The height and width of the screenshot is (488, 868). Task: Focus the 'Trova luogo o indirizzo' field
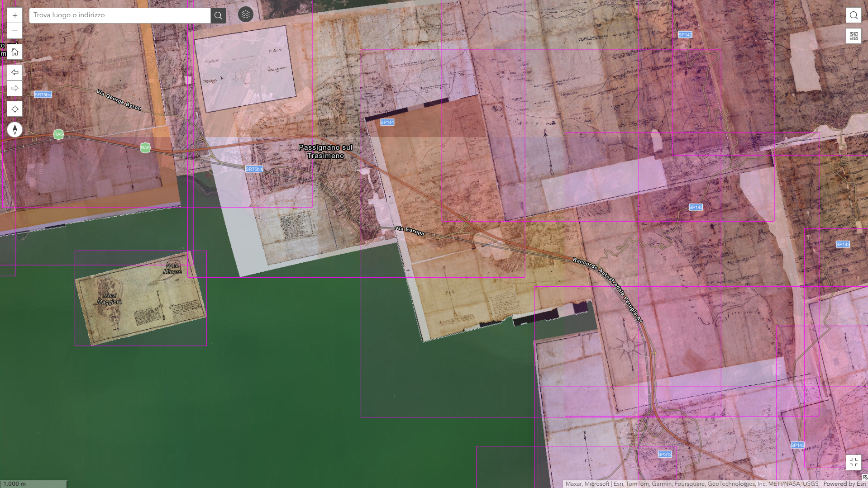pyautogui.click(x=120, y=15)
